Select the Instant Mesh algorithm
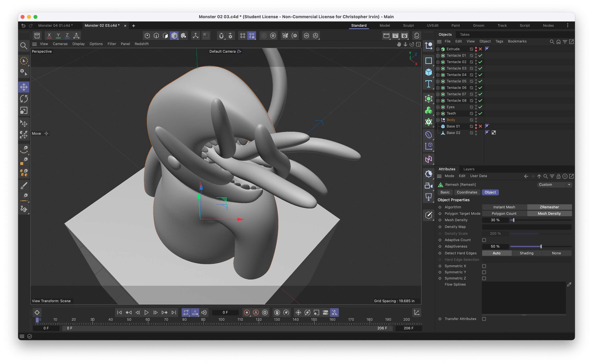Viewport: 593px width, 364px height. (x=504, y=207)
